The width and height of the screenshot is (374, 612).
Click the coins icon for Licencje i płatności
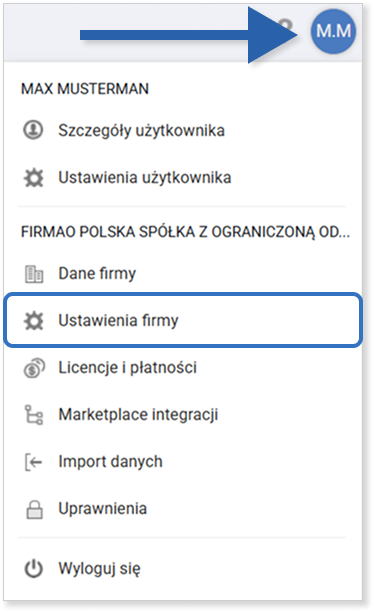(x=34, y=368)
